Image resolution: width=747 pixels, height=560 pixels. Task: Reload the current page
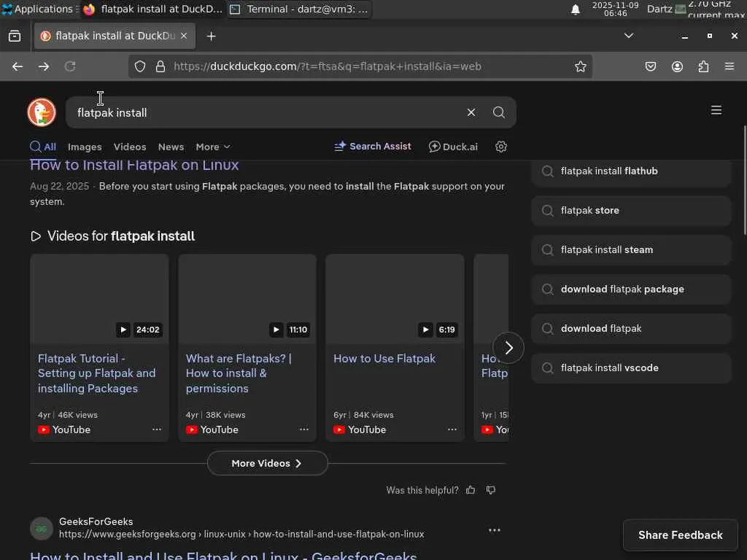[70, 66]
